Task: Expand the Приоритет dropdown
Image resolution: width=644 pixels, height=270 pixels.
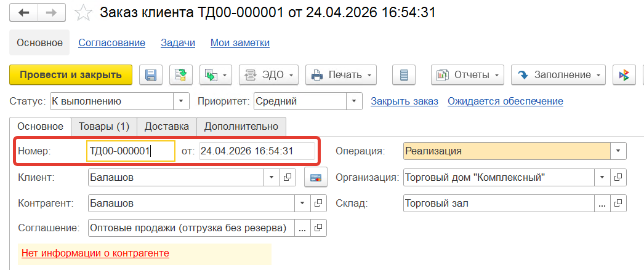Action: (x=355, y=101)
